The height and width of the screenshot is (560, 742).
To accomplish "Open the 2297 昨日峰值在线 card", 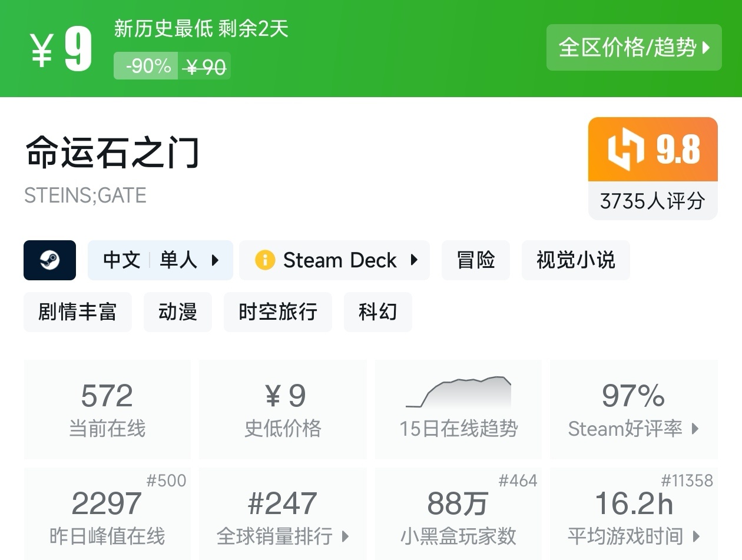I will coord(107,513).
